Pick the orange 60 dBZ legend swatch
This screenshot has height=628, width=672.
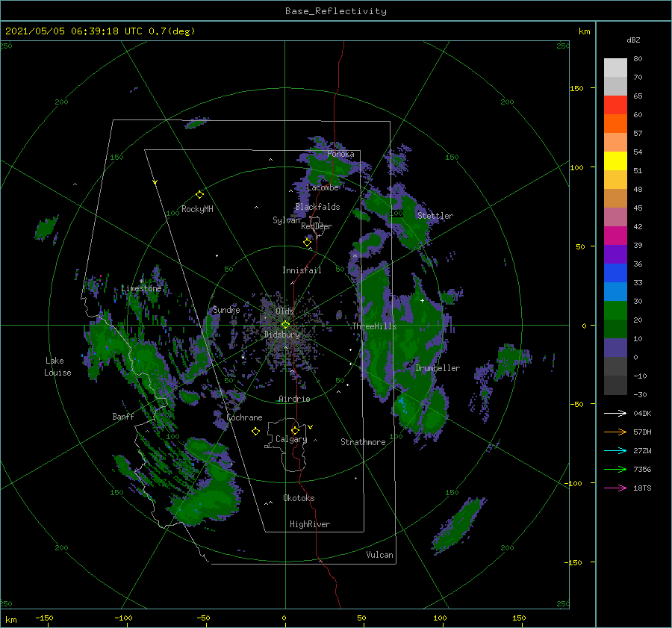coord(615,124)
